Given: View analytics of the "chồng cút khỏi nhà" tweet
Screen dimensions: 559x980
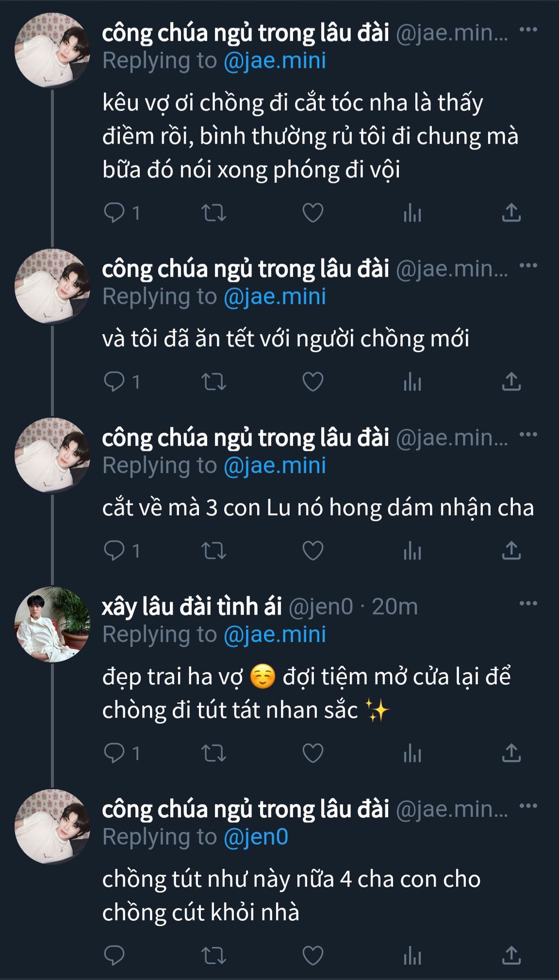Looking at the screenshot, I should point(412,955).
